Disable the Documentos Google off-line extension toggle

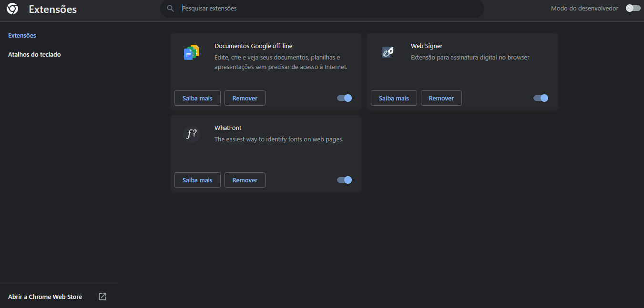tap(345, 98)
